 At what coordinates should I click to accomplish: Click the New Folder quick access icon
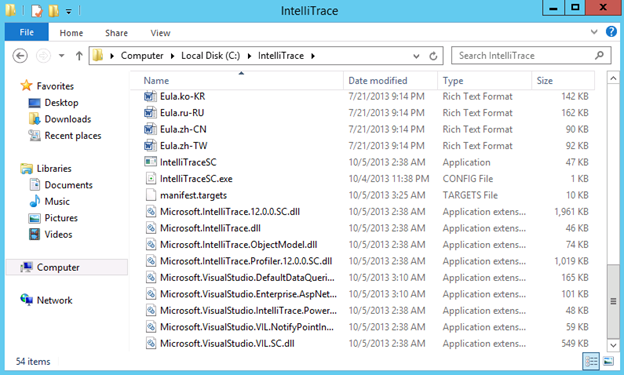[53, 11]
